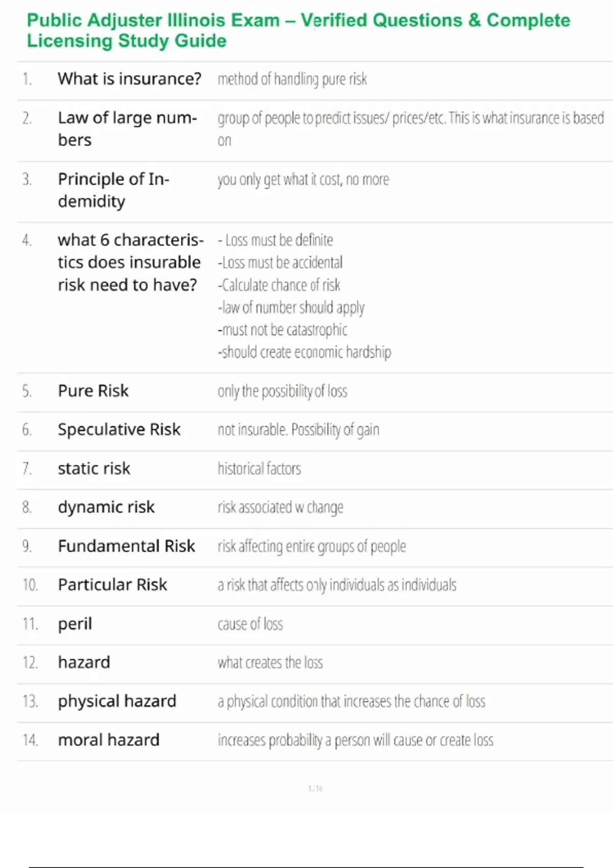The image size is (613, 868).
Task: Click the definition "cause of loss"
Action: tap(250, 624)
